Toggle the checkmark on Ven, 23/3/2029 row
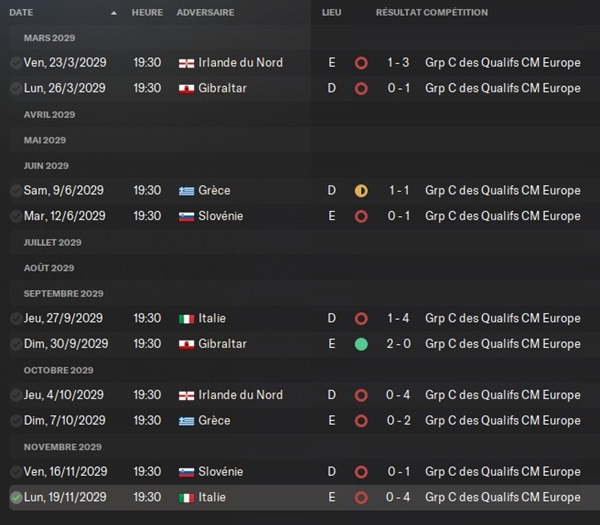600x525 pixels. (x=16, y=63)
